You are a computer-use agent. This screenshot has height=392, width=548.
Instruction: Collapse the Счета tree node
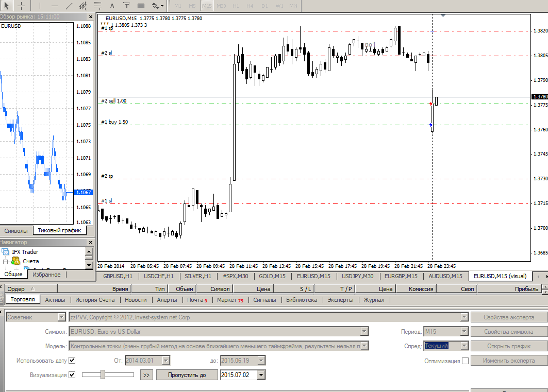(5, 262)
